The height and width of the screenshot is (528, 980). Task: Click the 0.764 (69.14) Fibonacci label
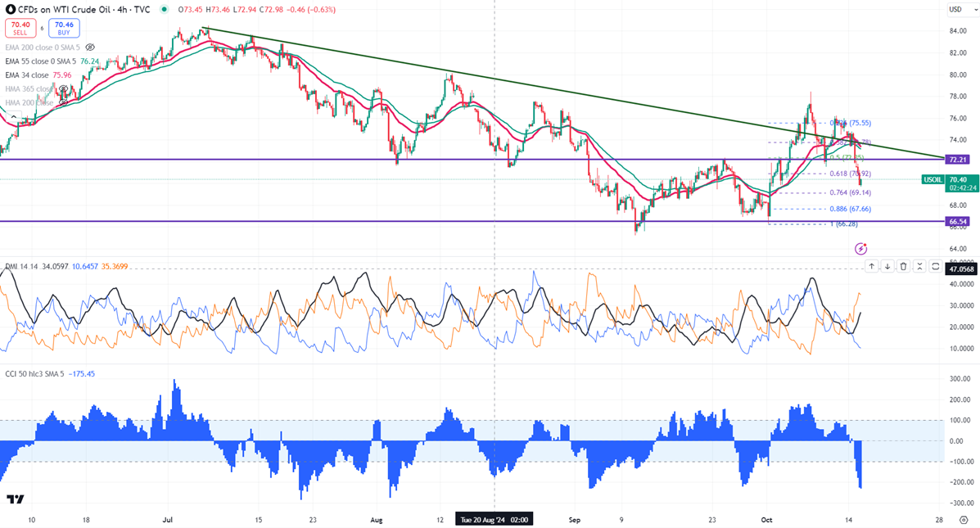pos(850,192)
